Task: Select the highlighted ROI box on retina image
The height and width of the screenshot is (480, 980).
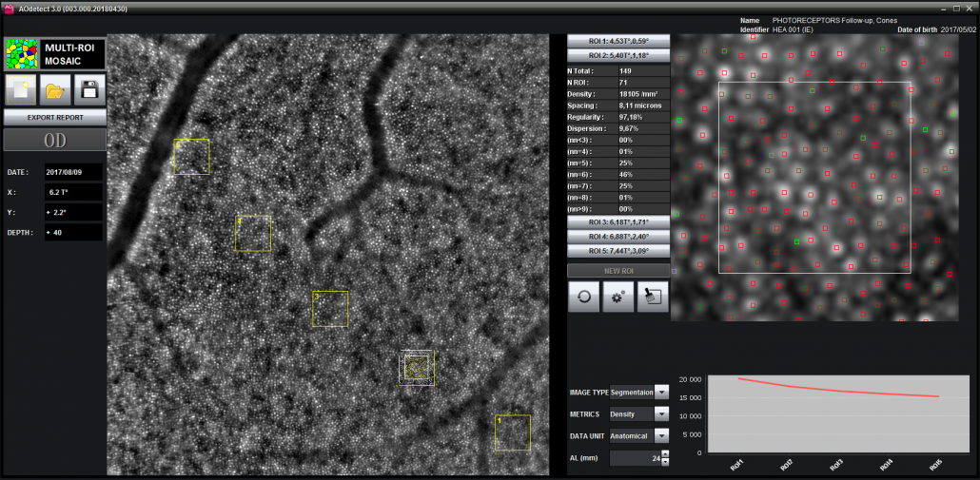Action: click(418, 367)
